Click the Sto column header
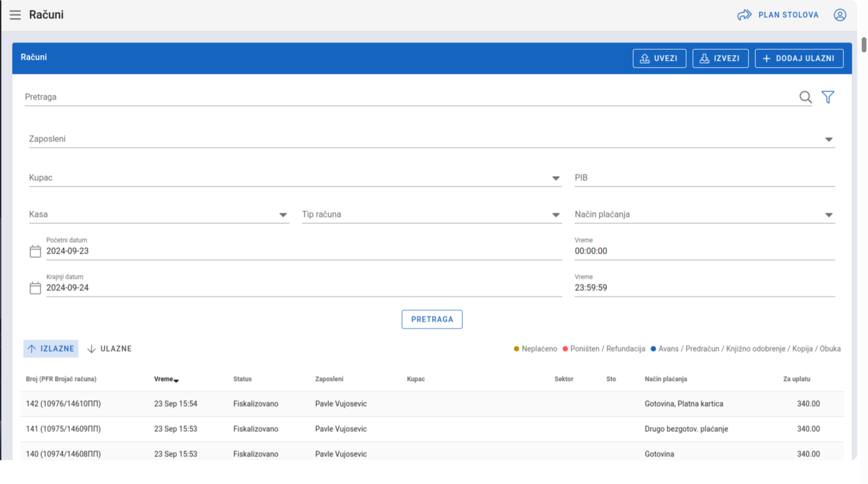This screenshot has height=484, width=868. click(x=611, y=379)
